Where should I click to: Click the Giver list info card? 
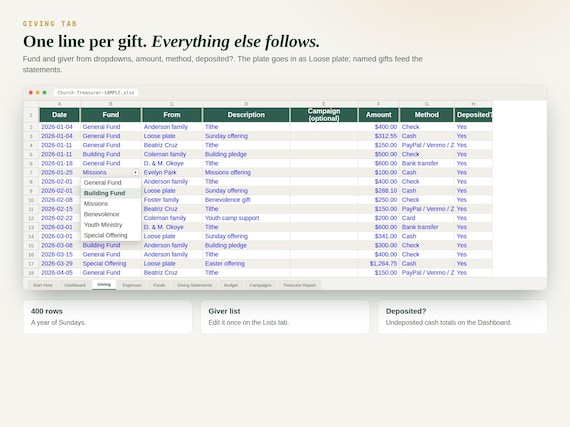285,317
